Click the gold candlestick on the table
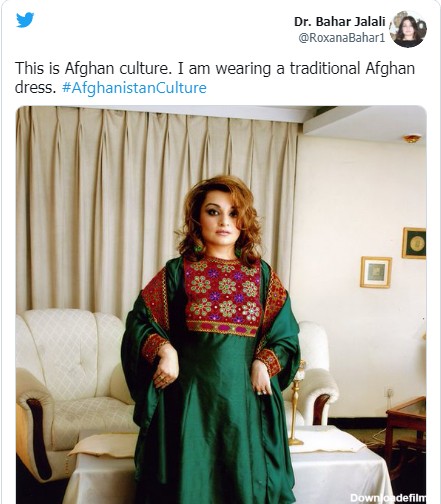This screenshot has width=441, height=504. click(296, 403)
